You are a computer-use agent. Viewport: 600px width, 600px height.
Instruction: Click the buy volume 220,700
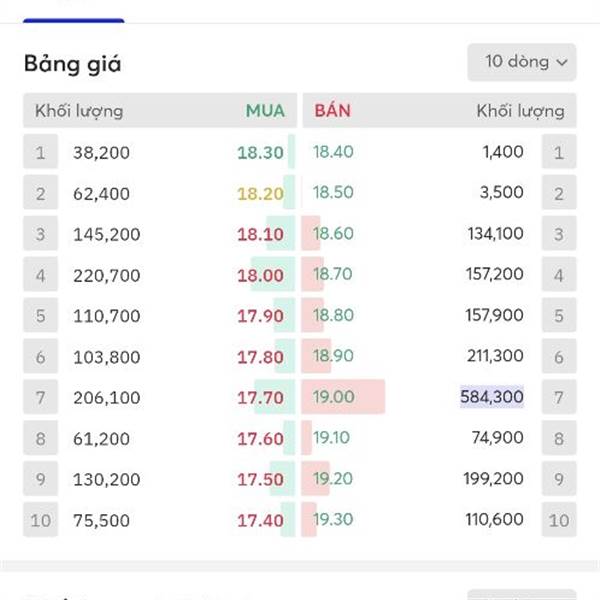107,275
